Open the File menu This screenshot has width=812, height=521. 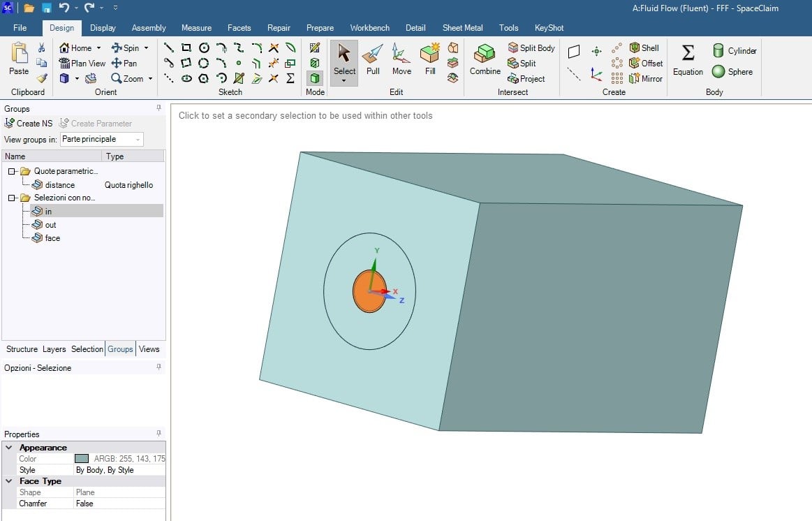click(x=20, y=28)
